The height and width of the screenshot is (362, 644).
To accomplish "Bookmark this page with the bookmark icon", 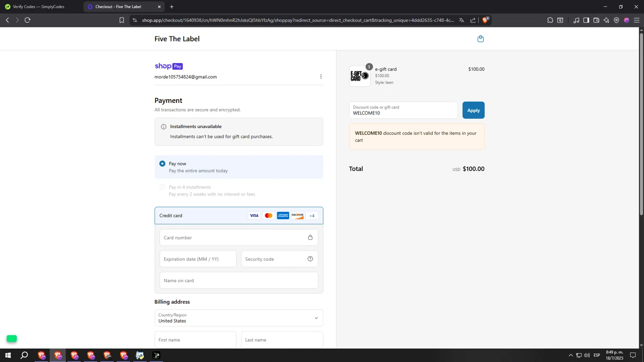I will tap(122, 20).
